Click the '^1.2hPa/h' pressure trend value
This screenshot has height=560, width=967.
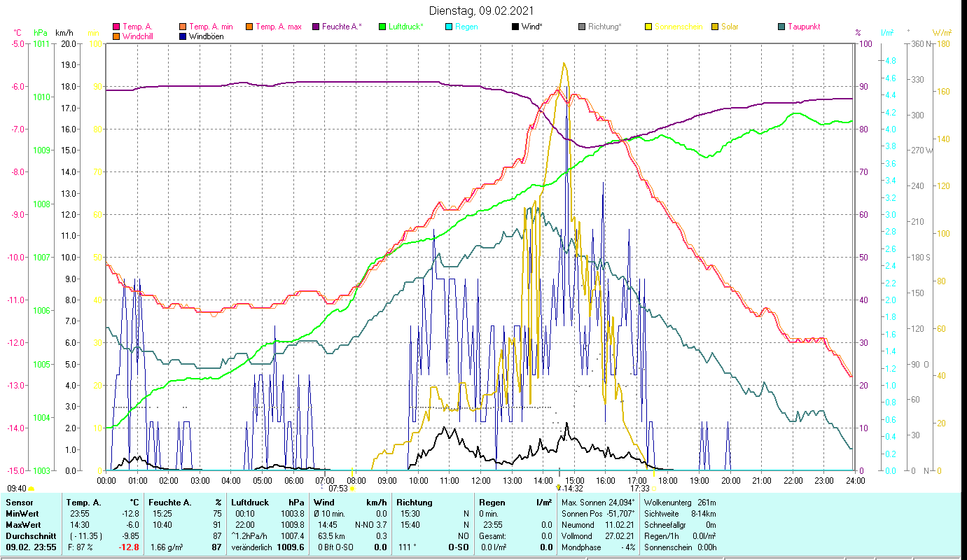249,536
